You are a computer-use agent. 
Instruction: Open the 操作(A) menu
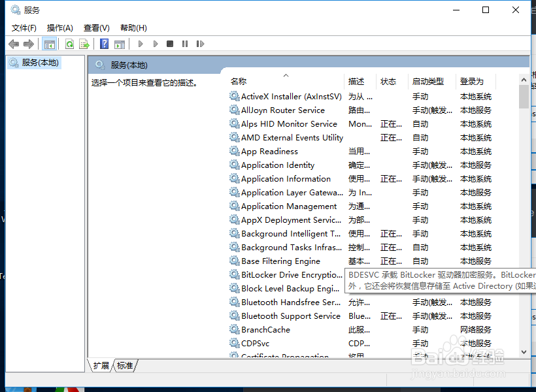click(x=60, y=28)
